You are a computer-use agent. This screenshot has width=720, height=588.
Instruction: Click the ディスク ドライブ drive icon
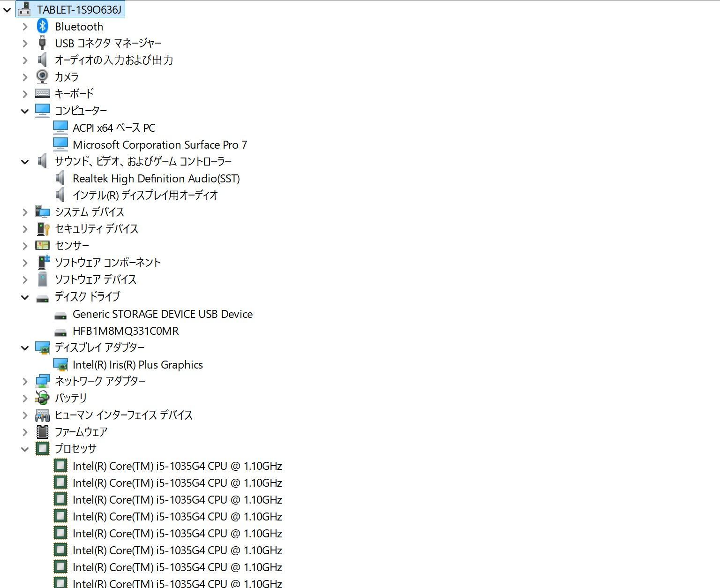point(43,299)
